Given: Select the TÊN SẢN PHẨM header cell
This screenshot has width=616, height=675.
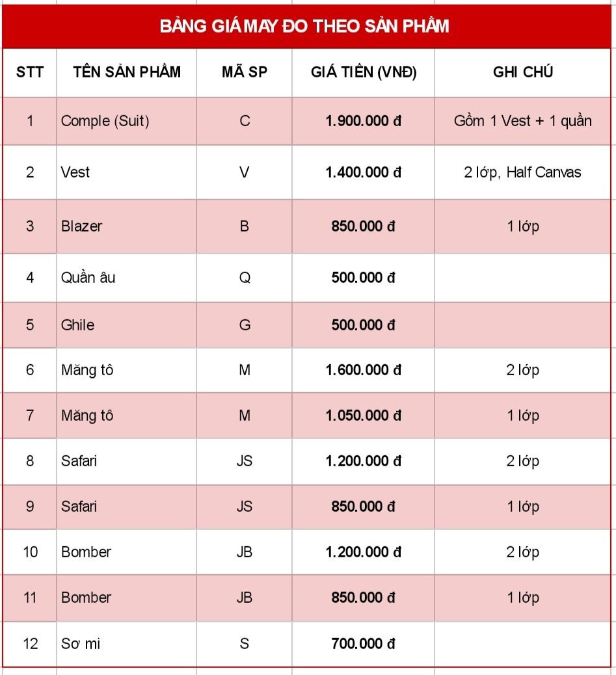Looking at the screenshot, I should tap(127, 72).
